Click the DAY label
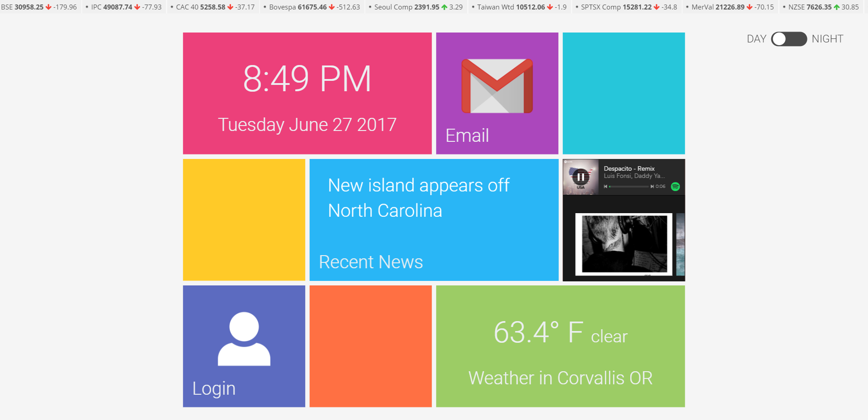 756,39
